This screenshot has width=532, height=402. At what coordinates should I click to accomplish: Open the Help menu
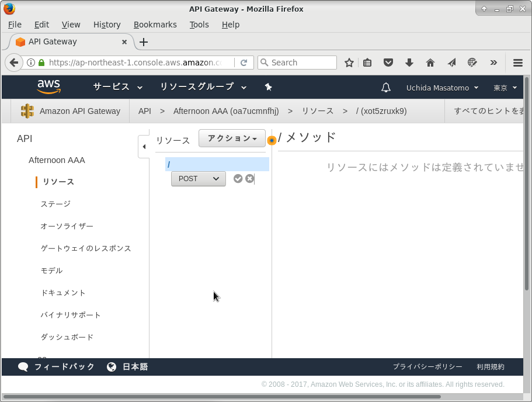click(x=231, y=25)
